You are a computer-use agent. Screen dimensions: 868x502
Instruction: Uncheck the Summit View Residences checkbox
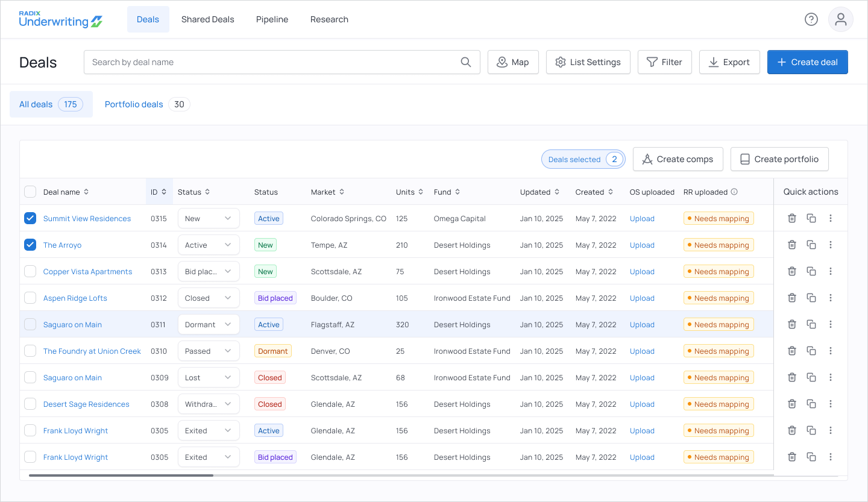[x=30, y=218]
